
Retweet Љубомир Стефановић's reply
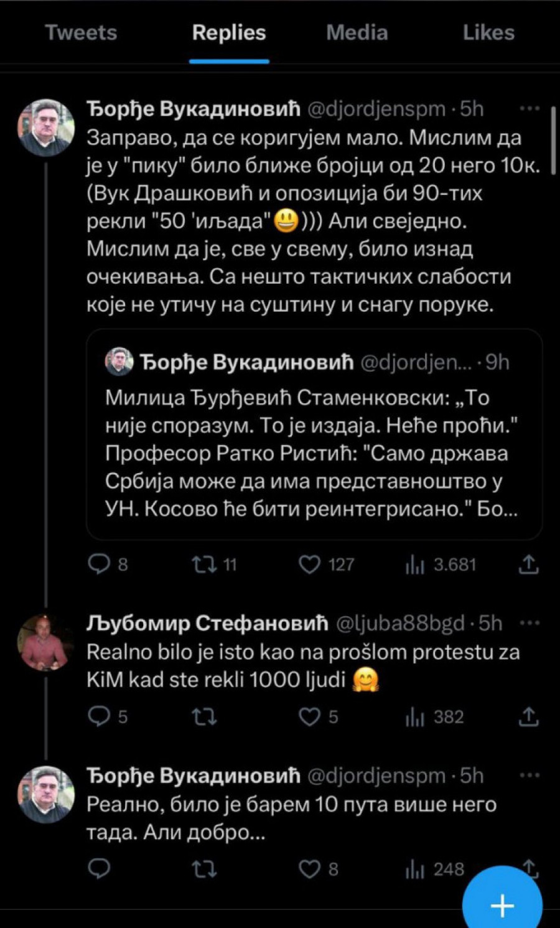tap(204, 716)
